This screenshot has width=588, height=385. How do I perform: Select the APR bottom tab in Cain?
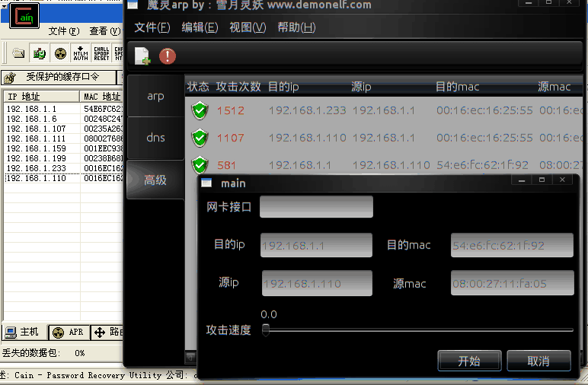click(x=69, y=332)
